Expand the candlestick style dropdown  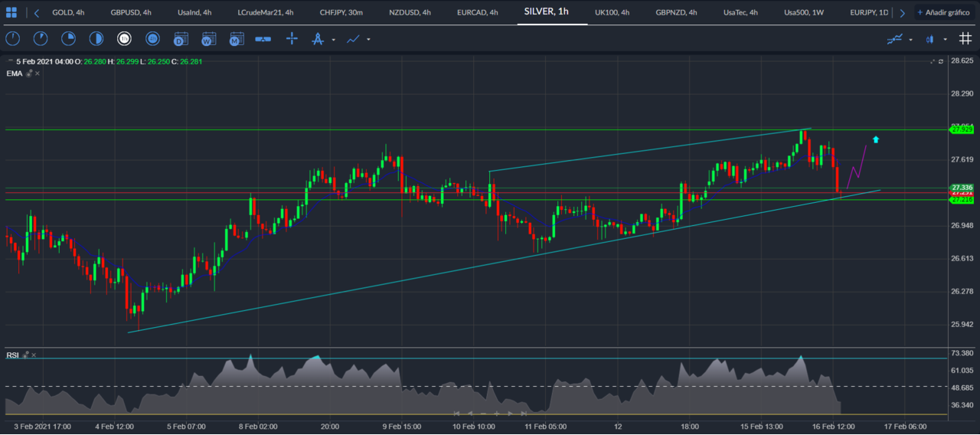[945, 40]
